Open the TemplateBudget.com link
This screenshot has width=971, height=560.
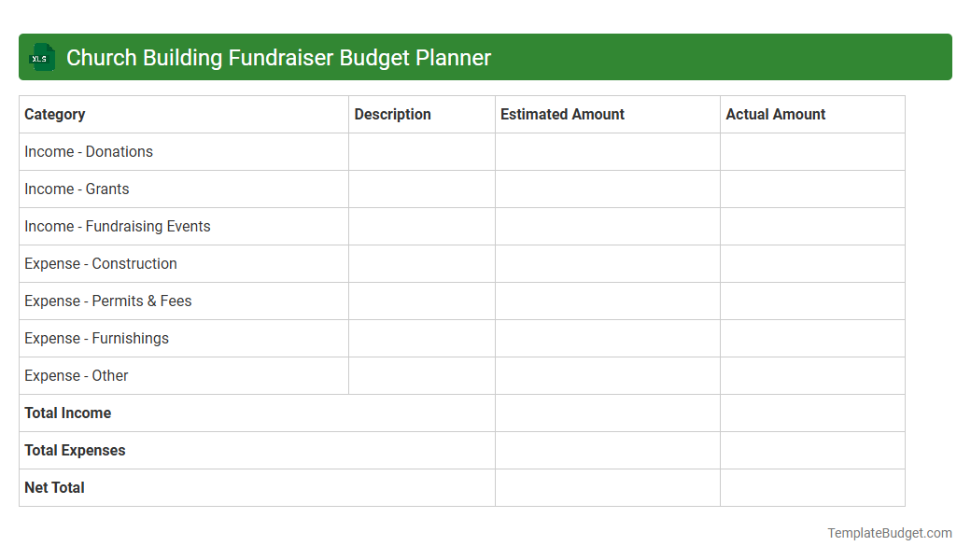[889, 533]
